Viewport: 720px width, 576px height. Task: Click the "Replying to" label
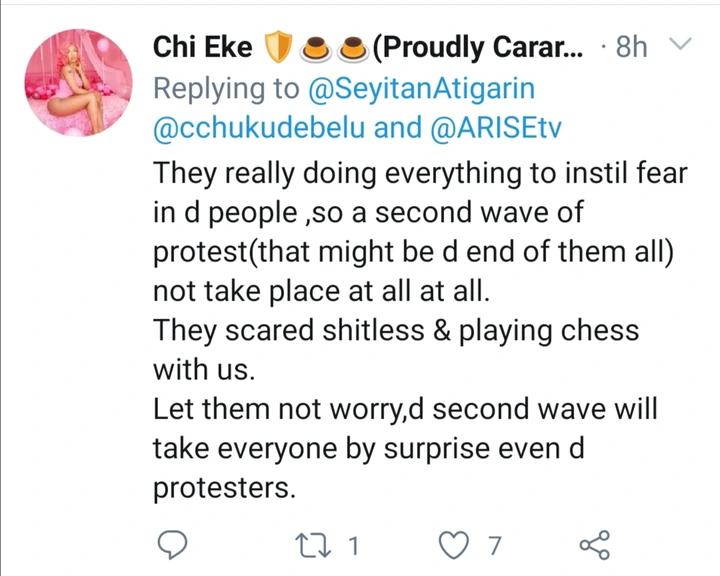coord(226,88)
